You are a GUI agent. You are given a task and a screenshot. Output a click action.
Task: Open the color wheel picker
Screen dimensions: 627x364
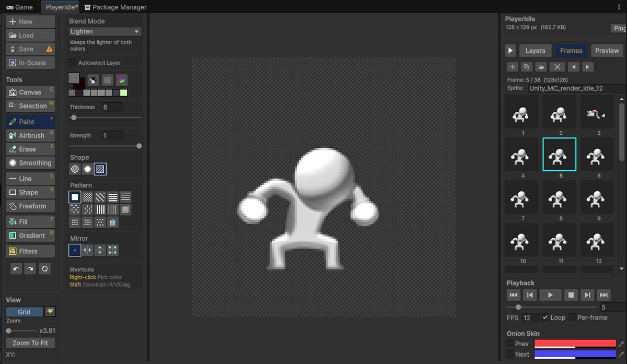click(x=121, y=80)
